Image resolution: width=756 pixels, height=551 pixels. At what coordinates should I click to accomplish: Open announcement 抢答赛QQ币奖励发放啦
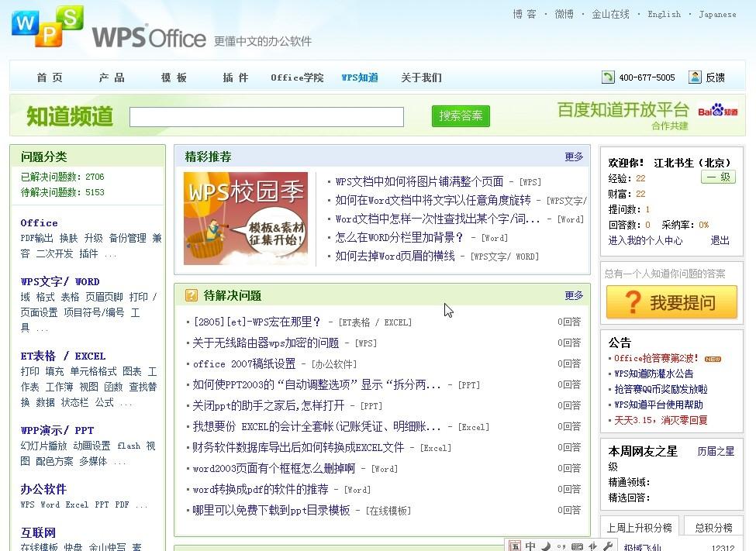(661, 389)
